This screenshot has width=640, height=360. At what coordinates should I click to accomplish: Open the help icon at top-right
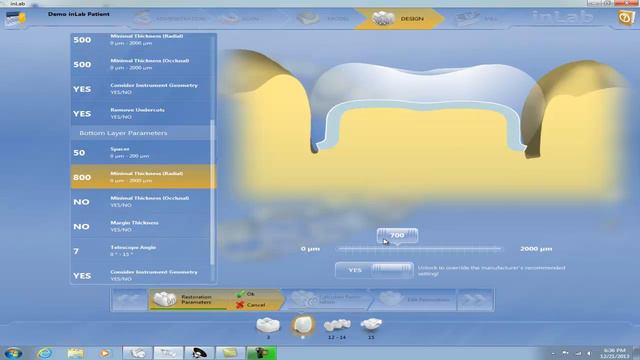click(x=625, y=18)
